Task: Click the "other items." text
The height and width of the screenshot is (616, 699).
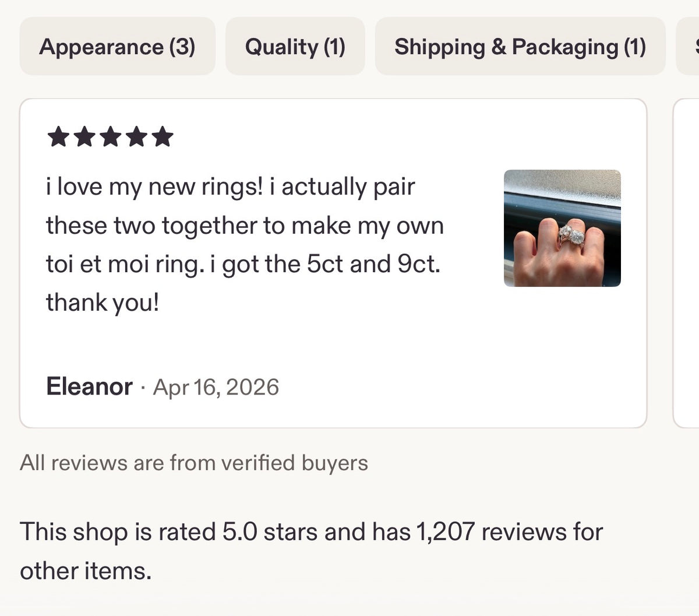Action: 86,570
